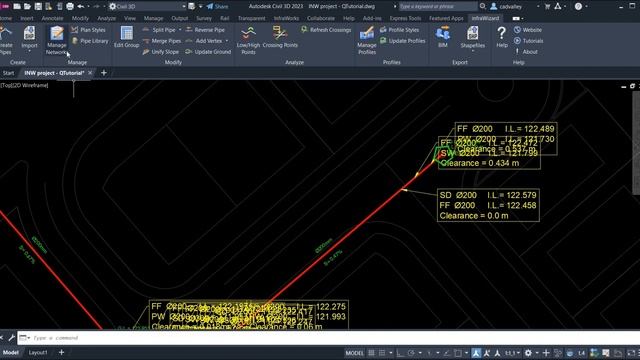Click Update Profiles

(x=402, y=41)
